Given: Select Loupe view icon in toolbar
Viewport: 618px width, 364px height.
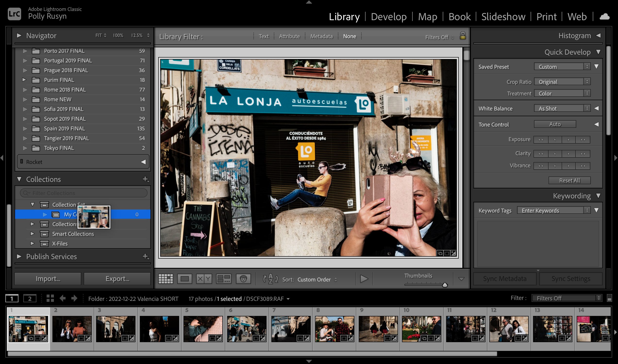Looking at the screenshot, I should tap(184, 279).
